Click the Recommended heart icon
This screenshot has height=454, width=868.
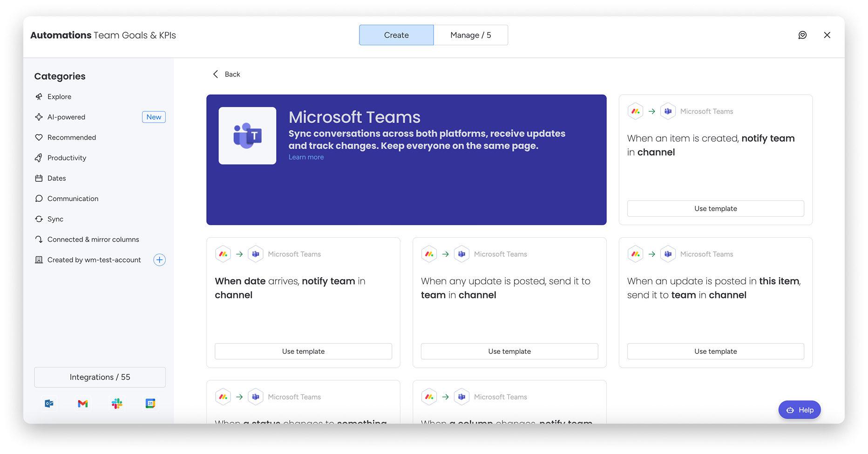click(39, 138)
